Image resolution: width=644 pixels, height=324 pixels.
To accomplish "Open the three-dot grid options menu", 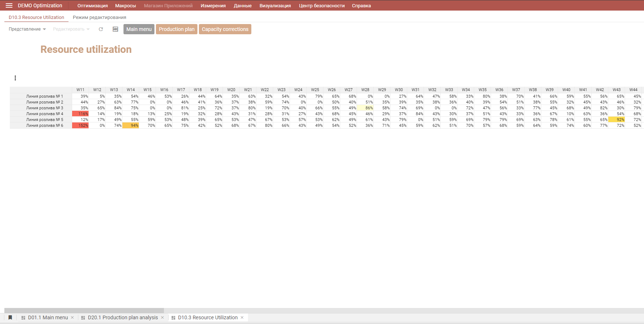I will (15, 78).
